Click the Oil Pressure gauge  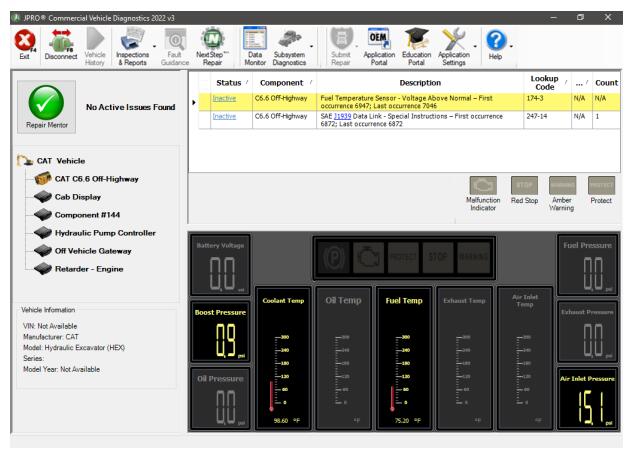pyautogui.click(x=220, y=399)
